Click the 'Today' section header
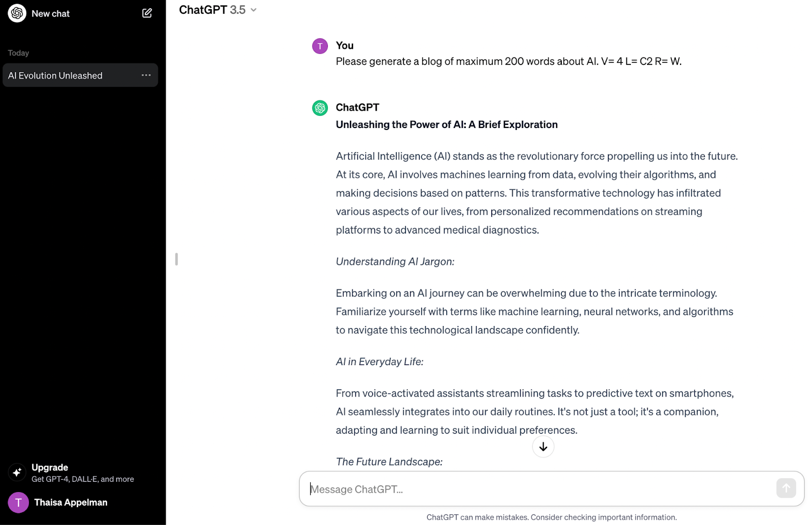Image resolution: width=812 pixels, height=525 pixels. pyautogui.click(x=18, y=52)
